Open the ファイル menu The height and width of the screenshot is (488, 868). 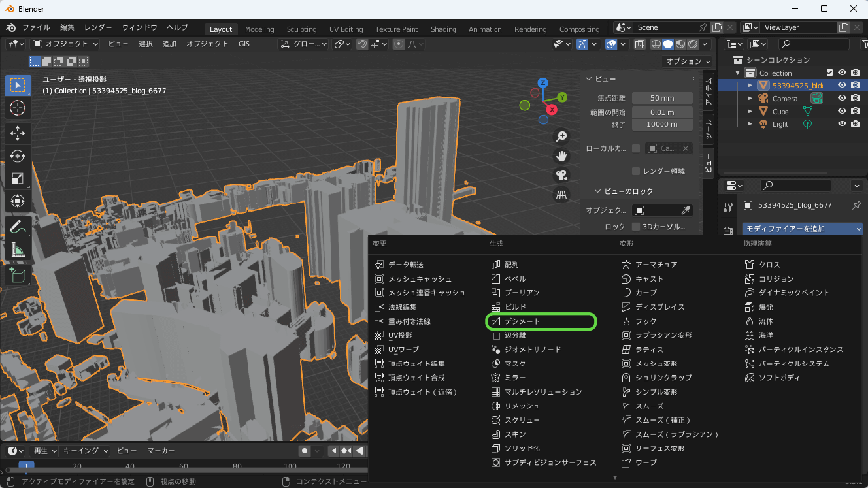pyautogui.click(x=36, y=28)
